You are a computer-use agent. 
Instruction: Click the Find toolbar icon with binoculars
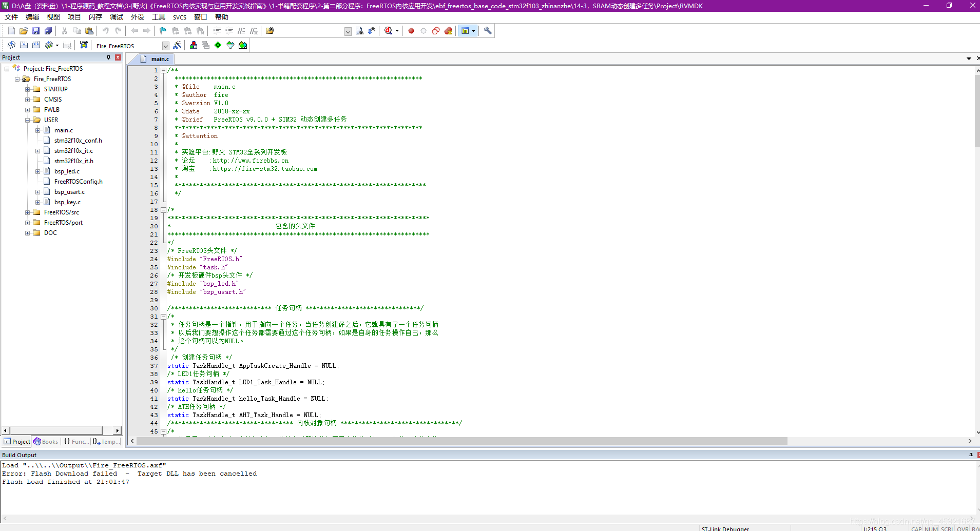(x=359, y=31)
